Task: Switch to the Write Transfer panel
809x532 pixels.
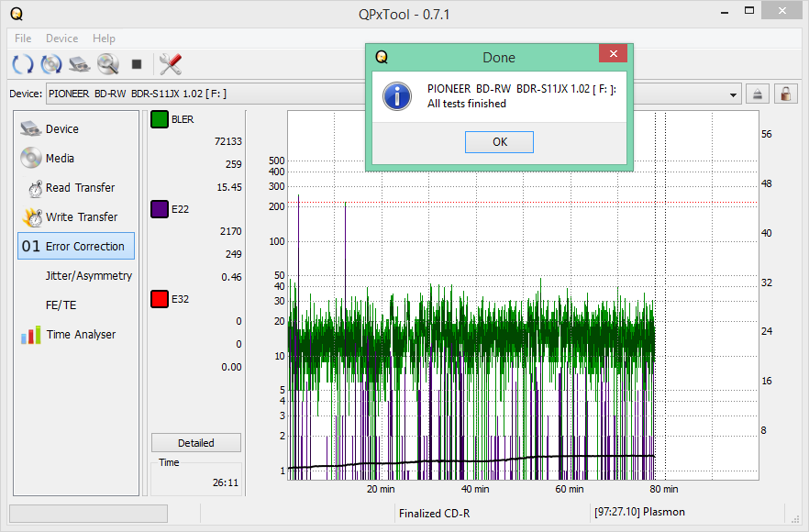Action: click(76, 217)
